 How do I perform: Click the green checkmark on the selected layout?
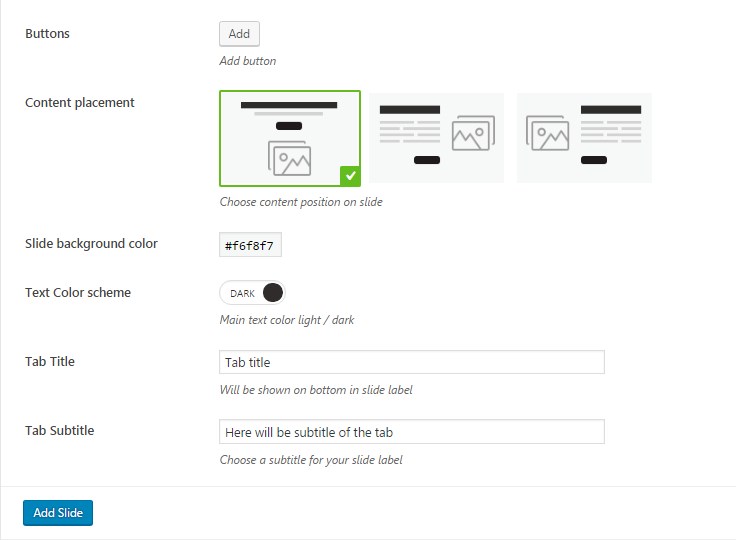click(349, 175)
